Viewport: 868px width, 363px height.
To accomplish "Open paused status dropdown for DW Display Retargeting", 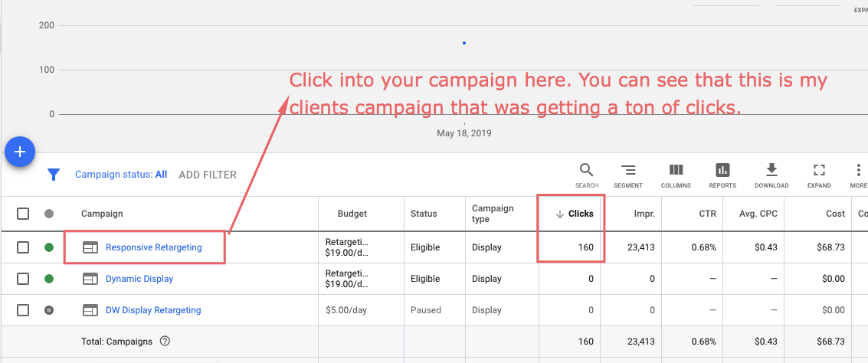I will [49, 310].
